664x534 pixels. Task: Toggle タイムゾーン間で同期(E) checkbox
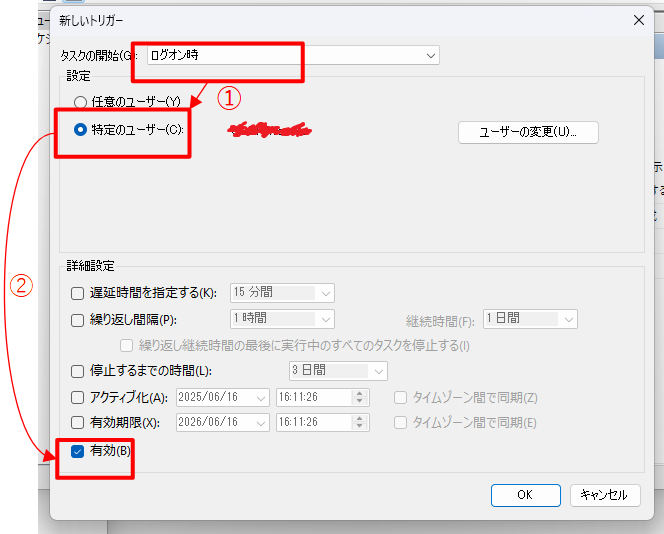coord(400,423)
